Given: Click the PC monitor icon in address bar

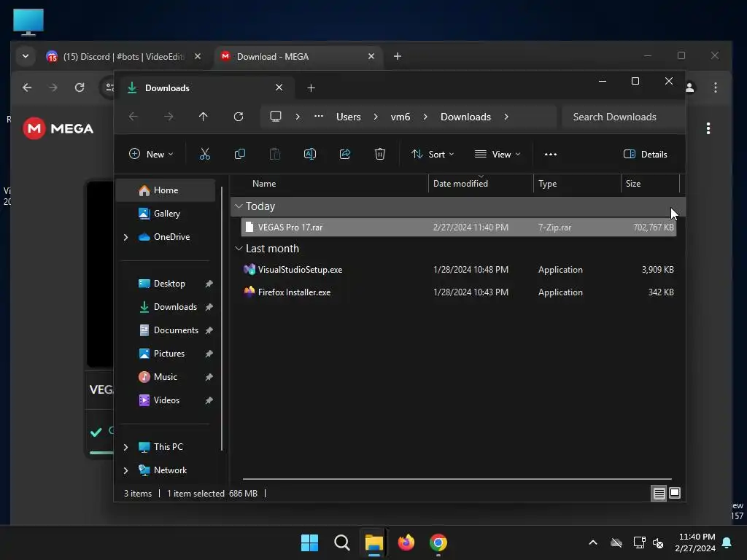Looking at the screenshot, I should [275, 117].
